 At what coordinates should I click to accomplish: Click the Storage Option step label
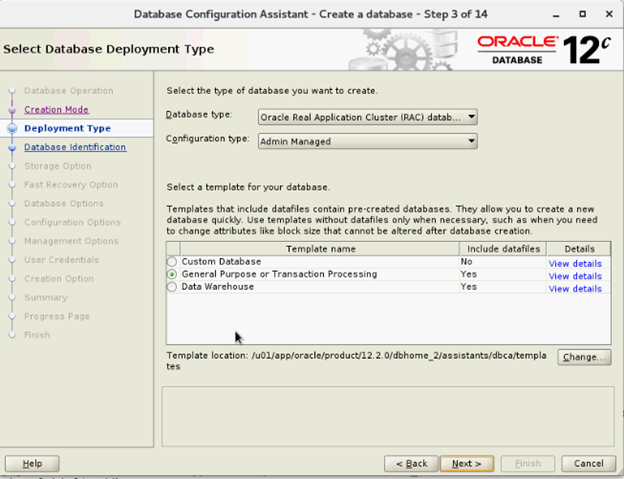pos(58,166)
